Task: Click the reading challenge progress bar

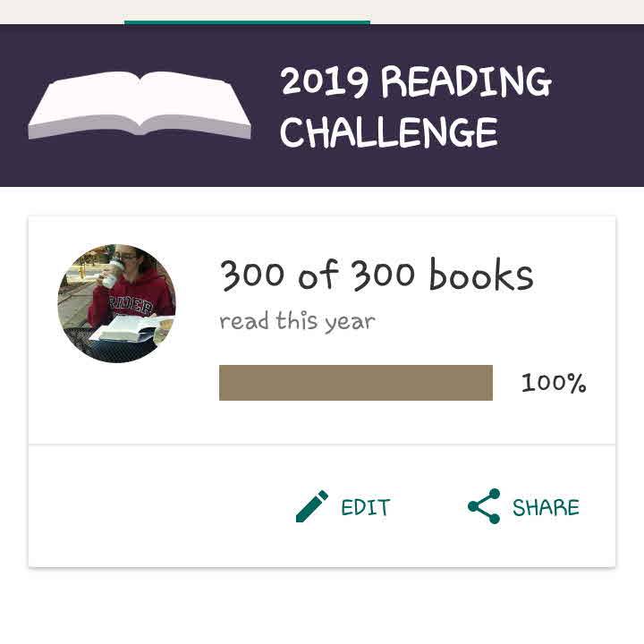Action: (356, 383)
